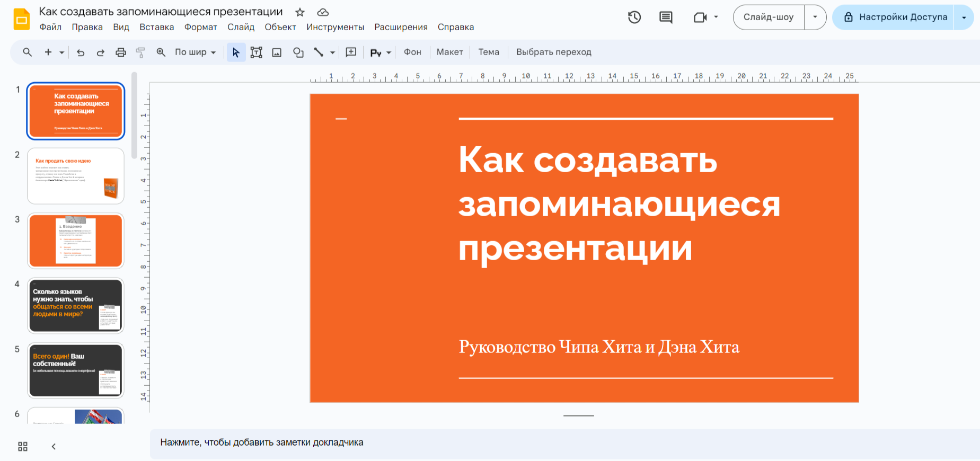Click the Insert image icon
The height and width of the screenshot is (461, 980).
pyautogui.click(x=277, y=52)
